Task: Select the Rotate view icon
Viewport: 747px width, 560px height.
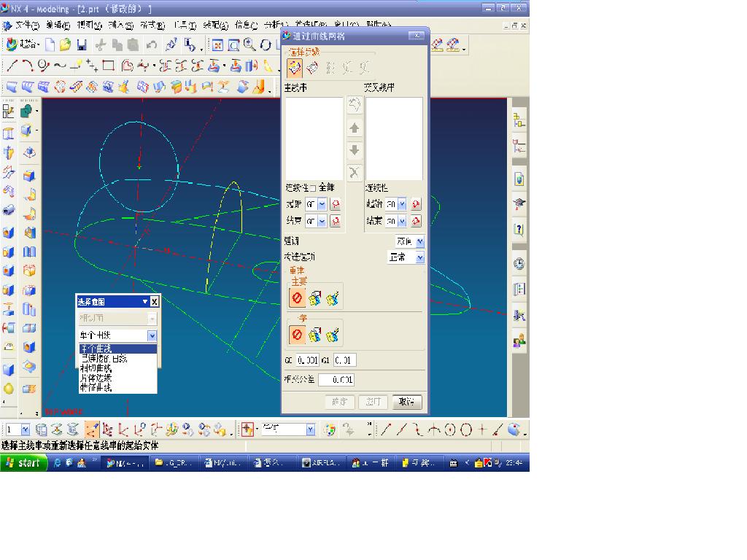Action: (x=266, y=45)
